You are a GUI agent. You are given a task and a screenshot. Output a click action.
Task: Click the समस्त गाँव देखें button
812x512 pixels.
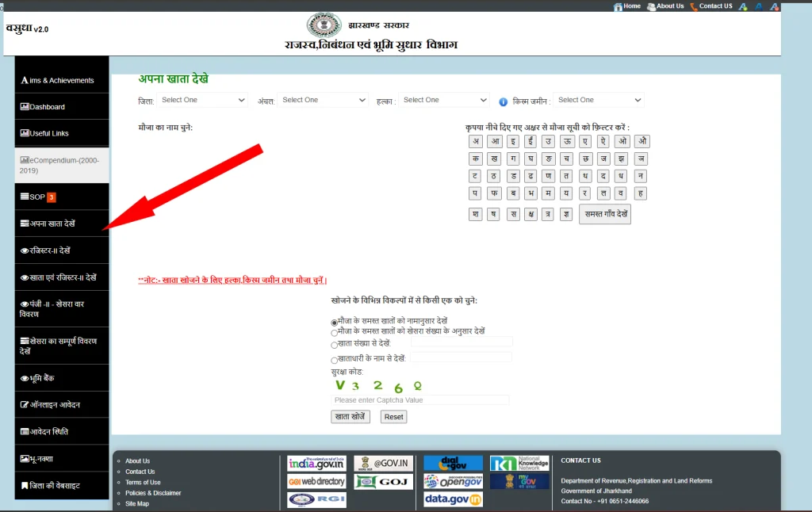pos(605,215)
